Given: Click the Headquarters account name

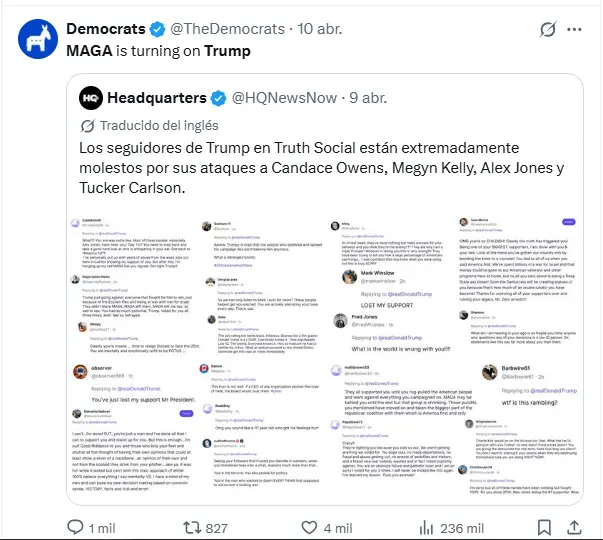Looking at the screenshot, I should coord(157,98).
